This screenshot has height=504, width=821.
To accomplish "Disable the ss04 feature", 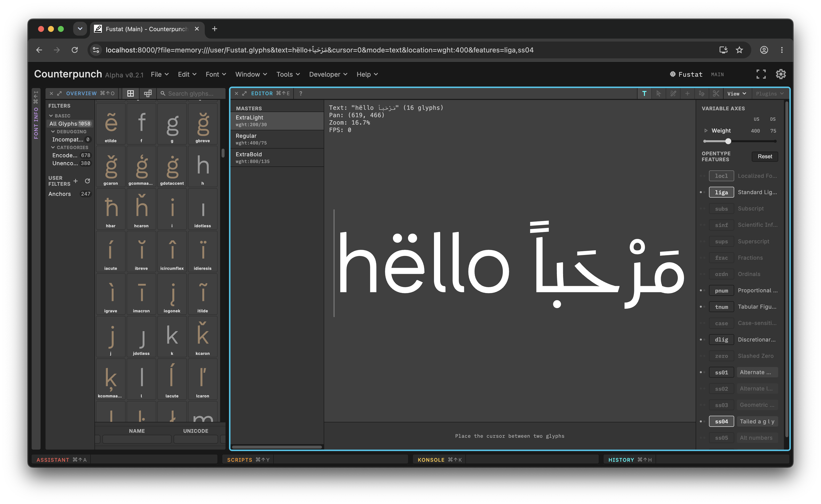I will click(x=721, y=422).
